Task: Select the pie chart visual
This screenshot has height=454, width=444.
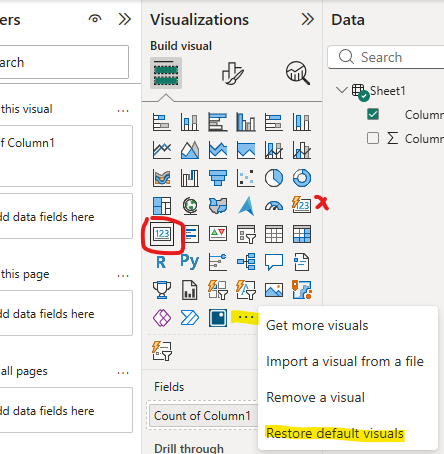Action: (x=274, y=178)
